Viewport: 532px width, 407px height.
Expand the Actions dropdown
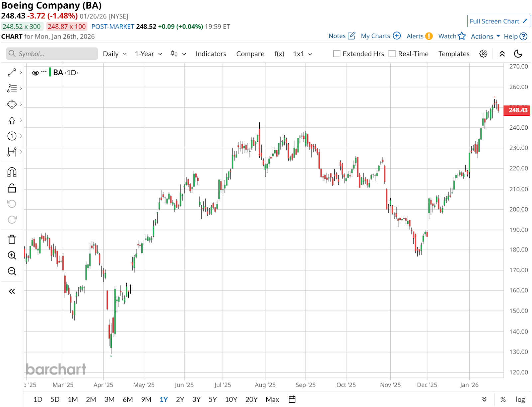tap(485, 36)
